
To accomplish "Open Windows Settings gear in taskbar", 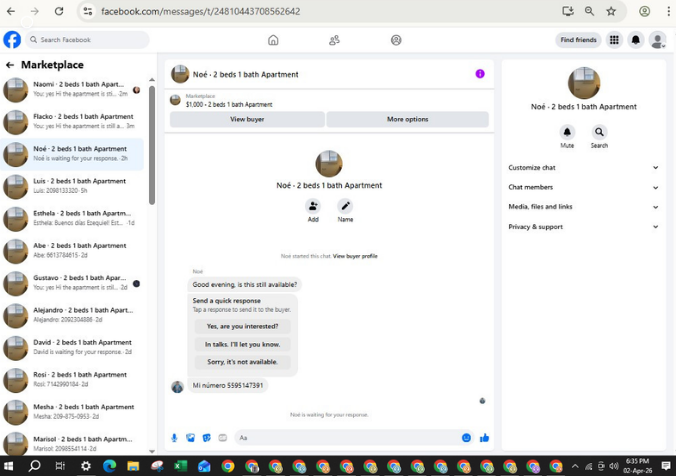I will pos(86,466).
